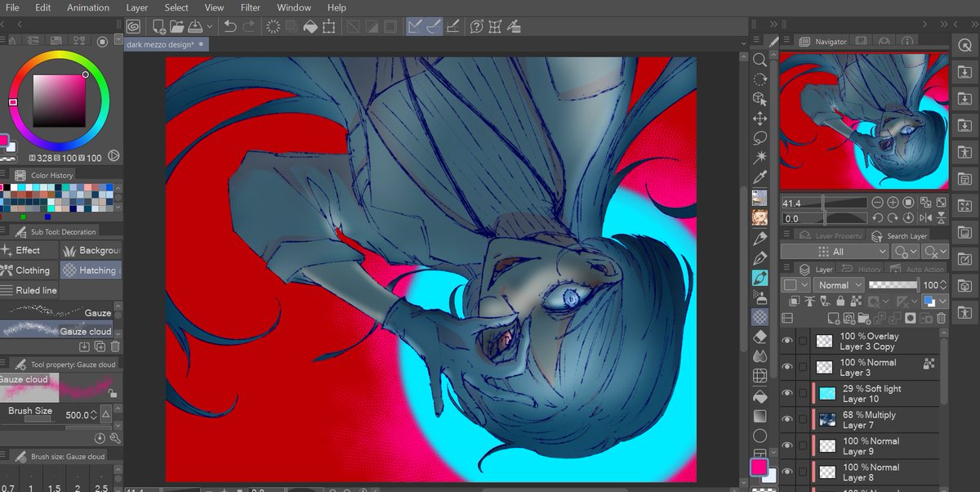Create a new layer folder
980x492 pixels.
(864, 318)
